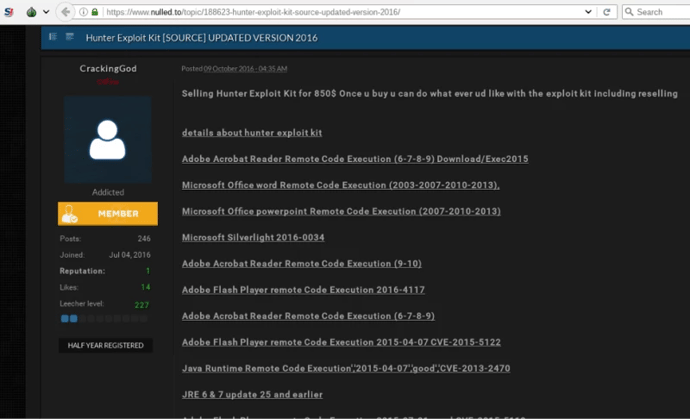
Task: Click the Acrobat Reader Download/Exec2015 line
Action: pos(355,159)
